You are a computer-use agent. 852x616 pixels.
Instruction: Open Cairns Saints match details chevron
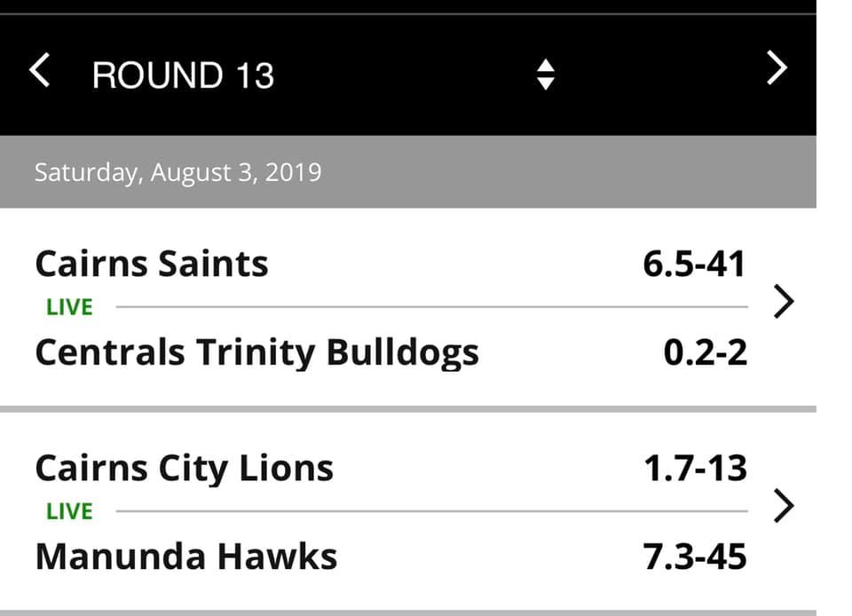(x=784, y=301)
